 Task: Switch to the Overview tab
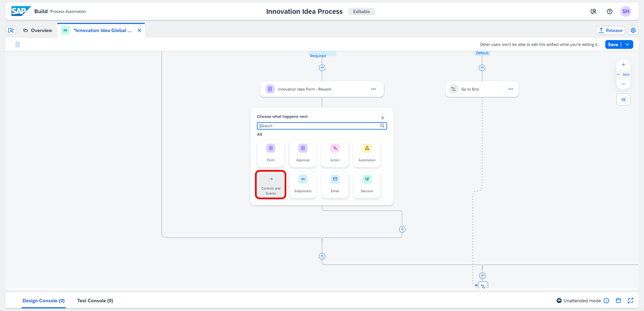tap(38, 30)
